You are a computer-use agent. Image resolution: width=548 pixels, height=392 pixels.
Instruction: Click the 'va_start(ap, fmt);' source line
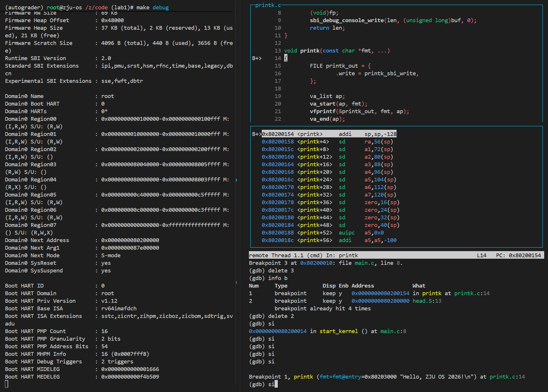(x=338, y=104)
